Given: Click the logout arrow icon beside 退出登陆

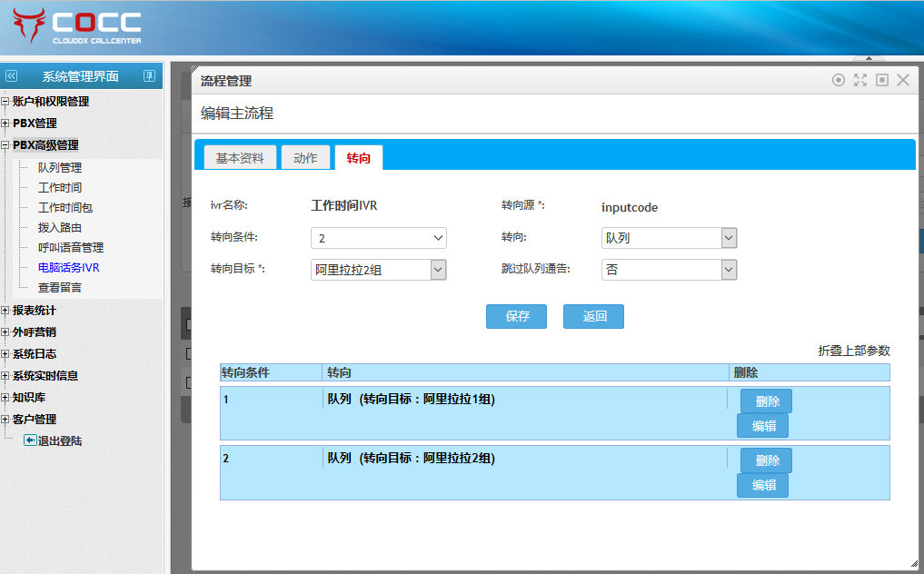Looking at the screenshot, I should click(x=30, y=440).
